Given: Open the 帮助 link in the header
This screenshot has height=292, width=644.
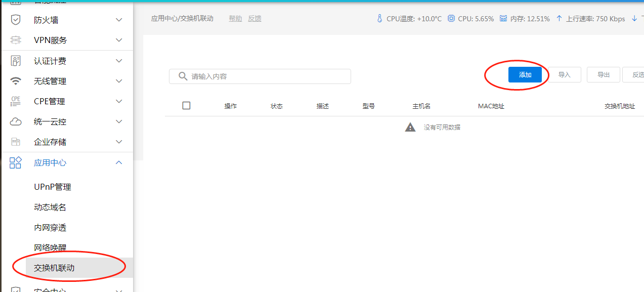Looking at the screenshot, I should (235, 18).
